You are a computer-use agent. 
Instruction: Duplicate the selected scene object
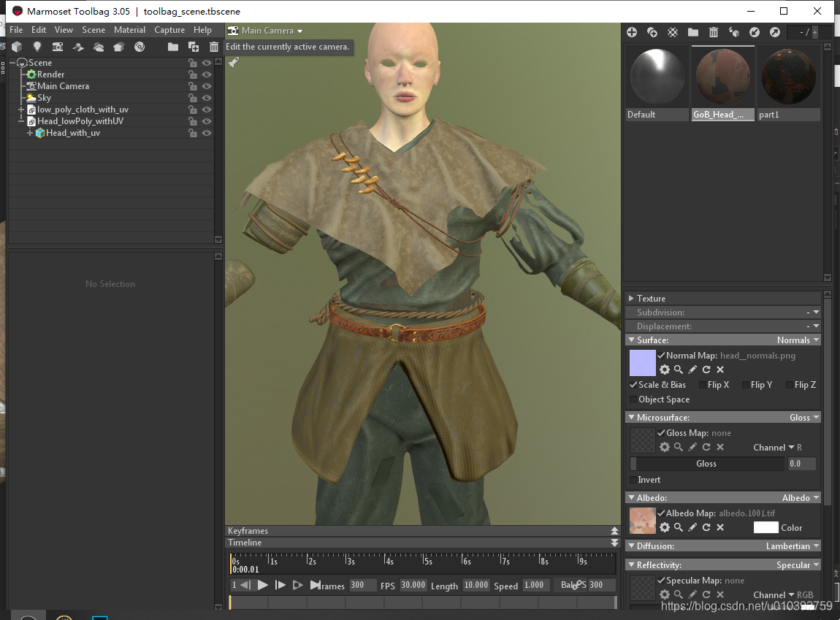click(194, 47)
